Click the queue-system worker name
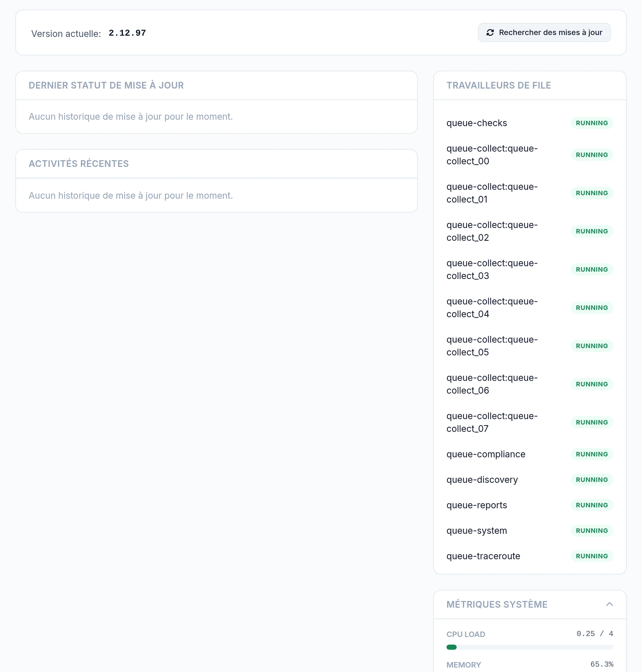Viewport: 642px width, 672px height. pos(477,531)
